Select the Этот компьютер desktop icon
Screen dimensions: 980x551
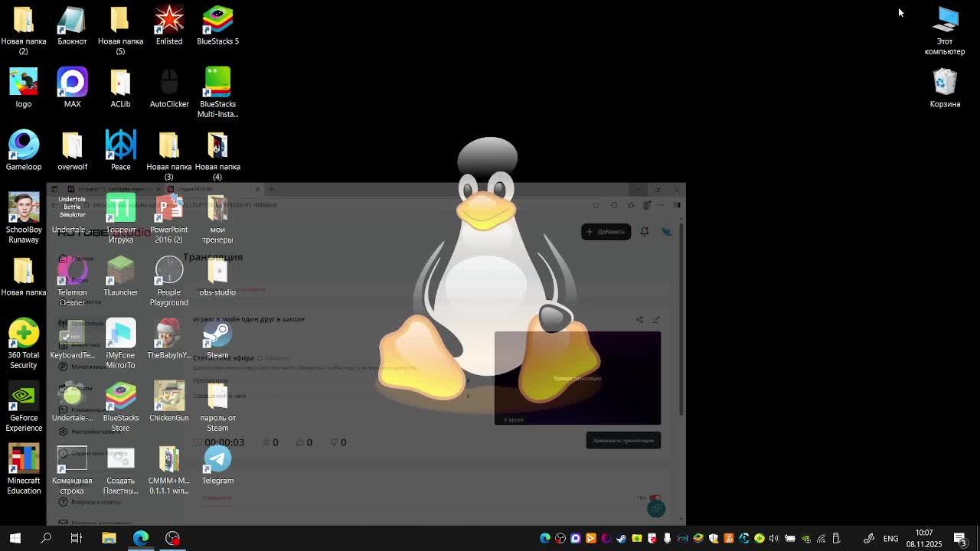(945, 30)
